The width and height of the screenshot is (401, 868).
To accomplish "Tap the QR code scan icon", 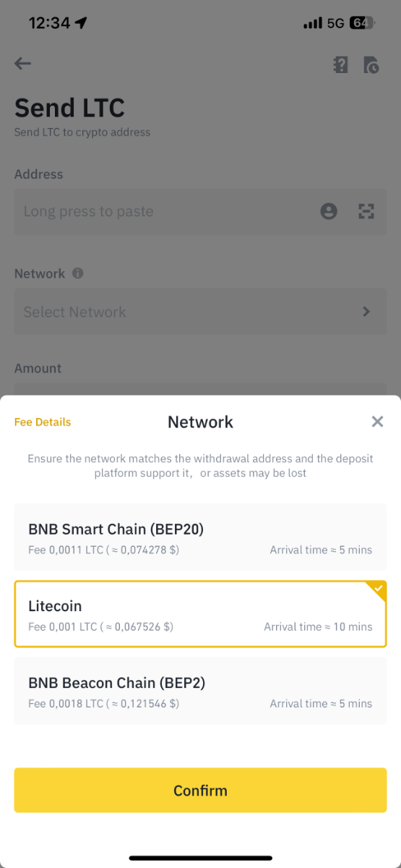I will click(x=367, y=211).
